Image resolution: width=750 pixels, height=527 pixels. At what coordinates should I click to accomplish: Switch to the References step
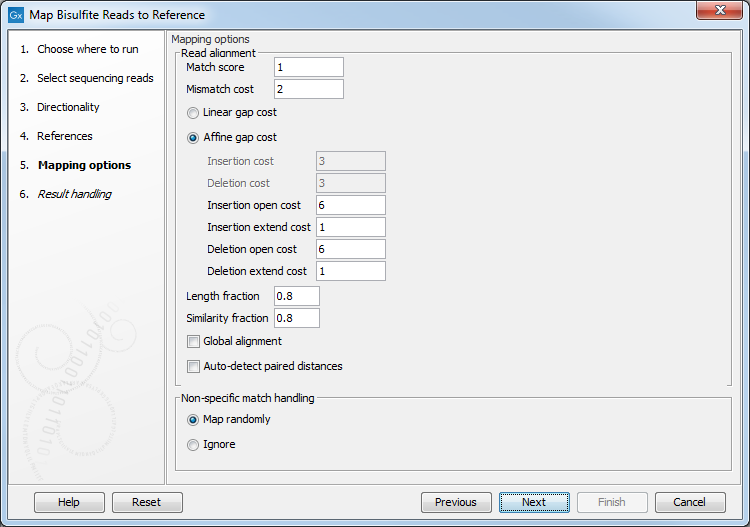(64, 136)
